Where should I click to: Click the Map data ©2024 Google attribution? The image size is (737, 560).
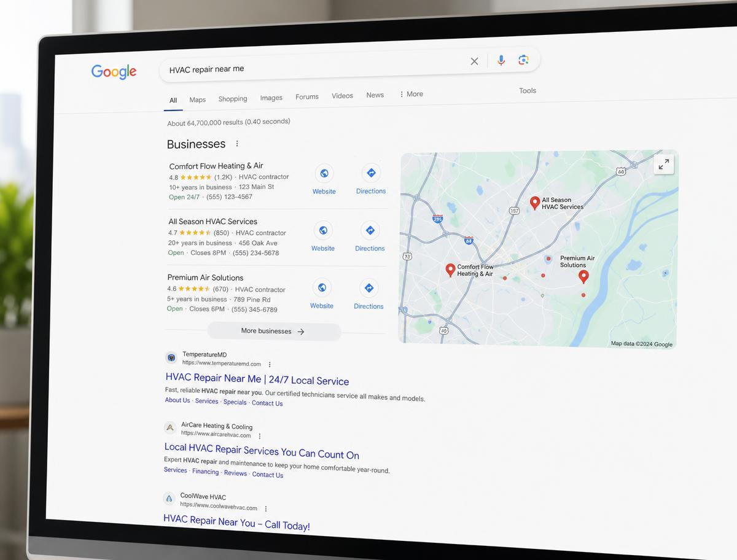coord(642,344)
